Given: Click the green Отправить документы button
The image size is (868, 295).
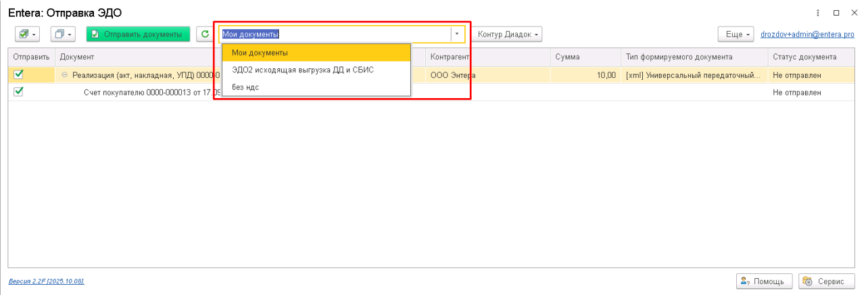Looking at the screenshot, I should pos(138,34).
